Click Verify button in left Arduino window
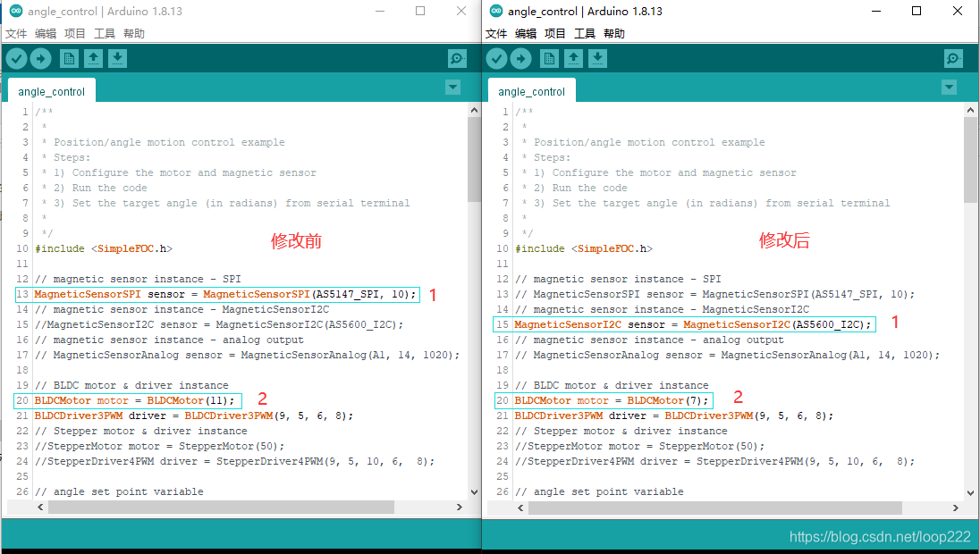 point(17,59)
